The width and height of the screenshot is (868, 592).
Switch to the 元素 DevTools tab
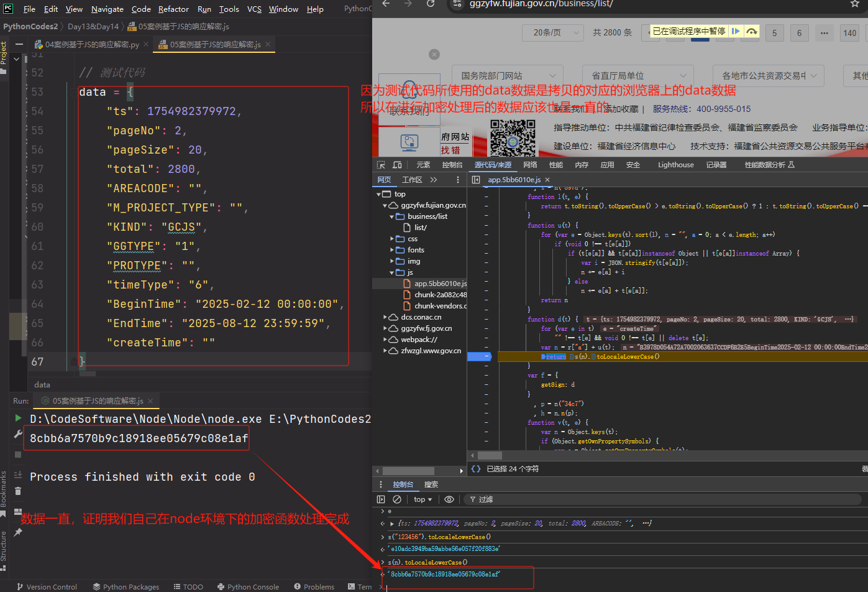point(423,165)
